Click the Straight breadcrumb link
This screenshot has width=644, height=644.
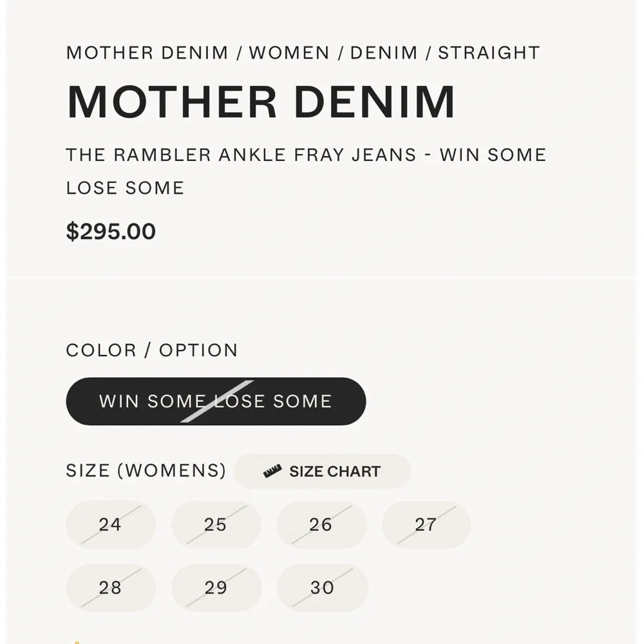pos(489,53)
